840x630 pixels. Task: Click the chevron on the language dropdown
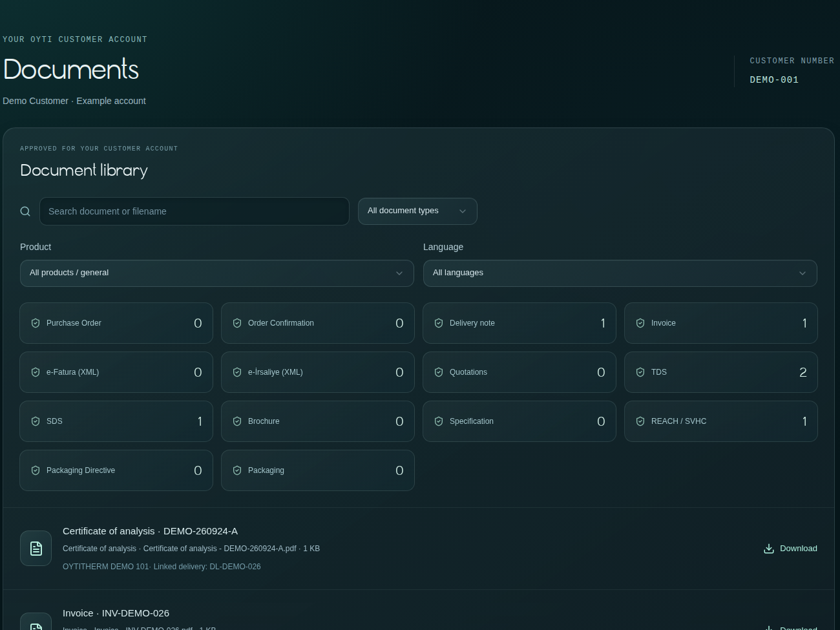(803, 273)
